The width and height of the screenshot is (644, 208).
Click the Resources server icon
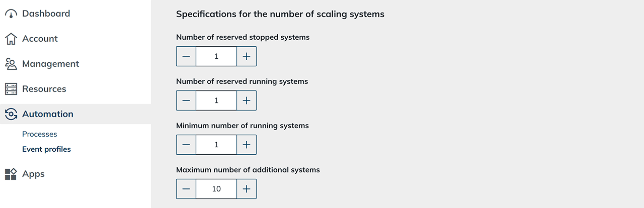(x=11, y=89)
